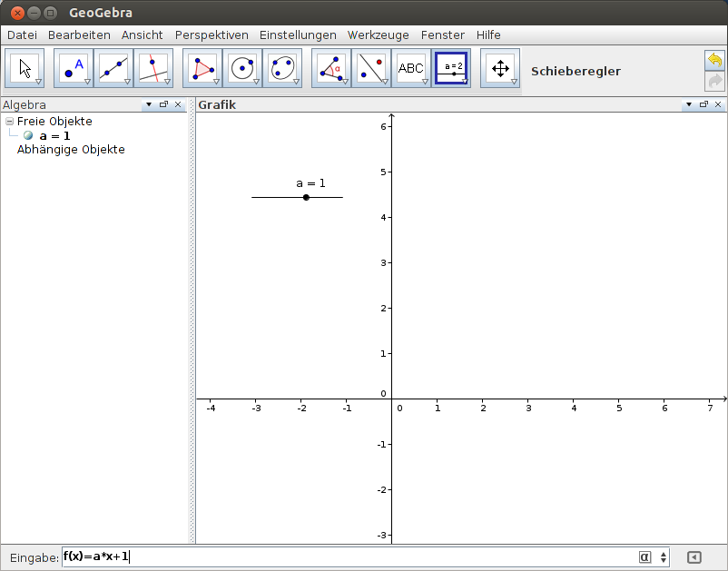Click the a = 1 slider handle in Grafik view
Viewport: 728px width, 571px height.
tap(306, 196)
